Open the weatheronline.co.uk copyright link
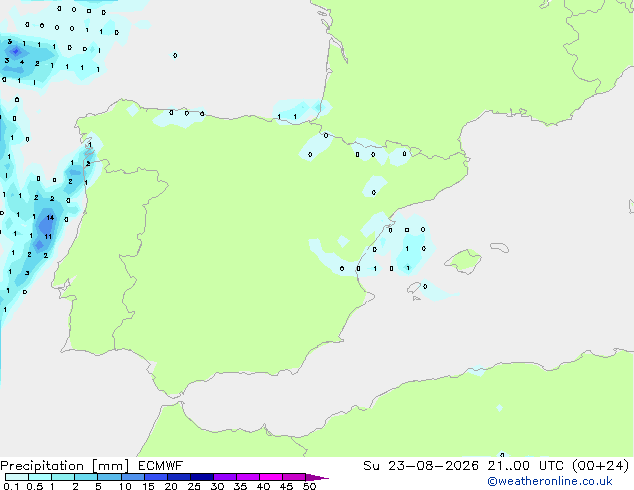The height and width of the screenshot is (490, 634). click(x=550, y=481)
